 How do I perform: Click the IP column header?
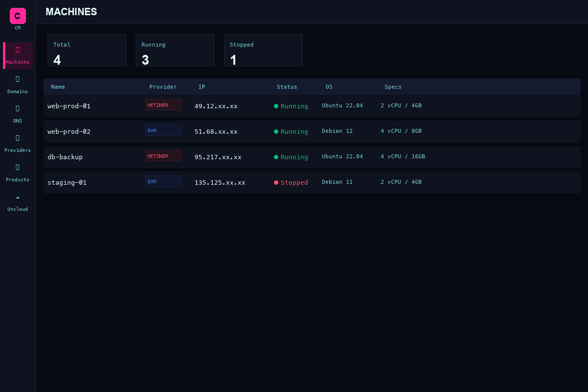pyautogui.click(x=202, y=87)
